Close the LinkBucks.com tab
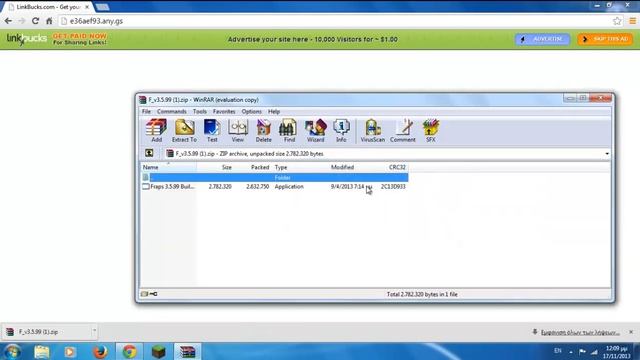The height and width of the screenshot is (360, 640). coord(87,7)
